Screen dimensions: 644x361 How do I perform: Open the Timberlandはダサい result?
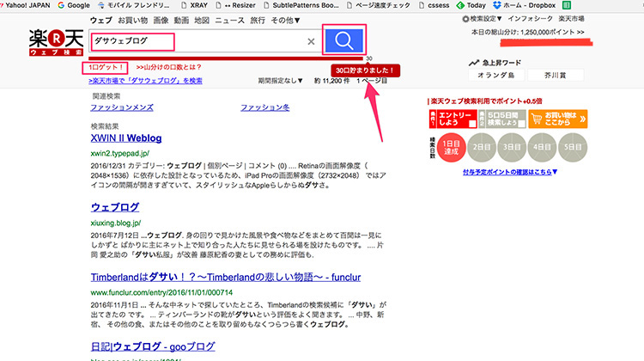[x=226, y=277]
